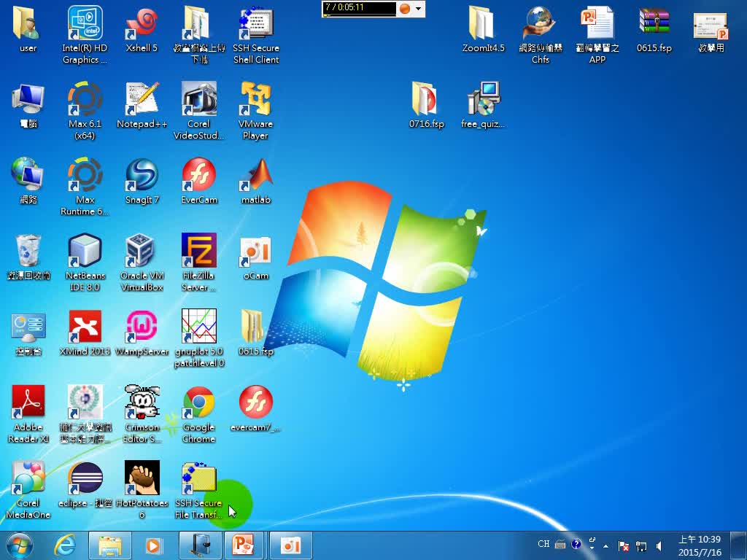Open XMind 2013 shortcut
The width and height of the screenshot is (747, 560).
coord(85,333)
